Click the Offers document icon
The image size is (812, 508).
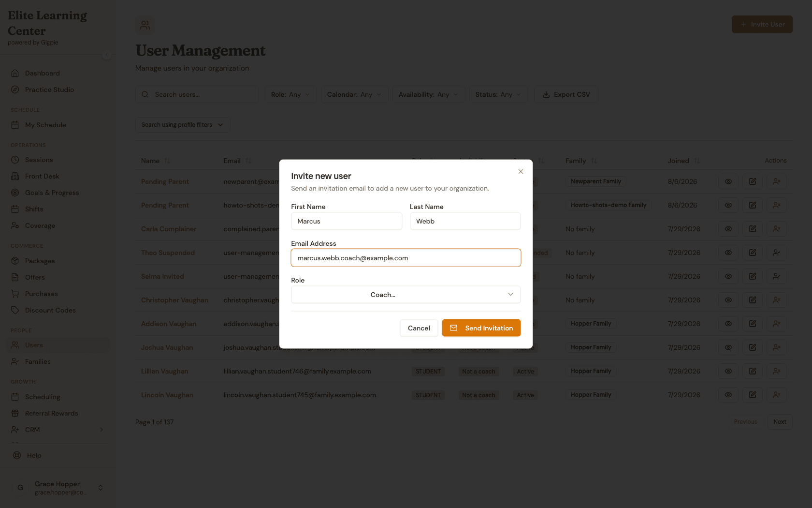coord(15,277)
